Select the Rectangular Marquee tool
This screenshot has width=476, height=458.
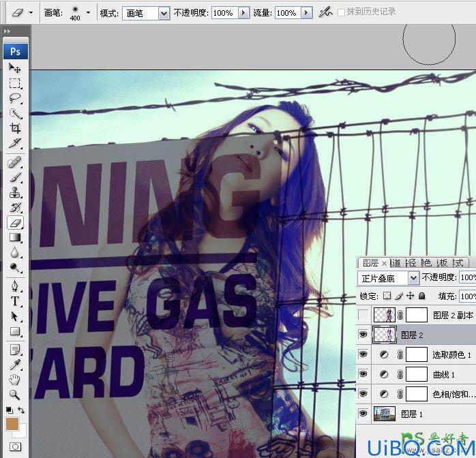[x=14, y=83]
